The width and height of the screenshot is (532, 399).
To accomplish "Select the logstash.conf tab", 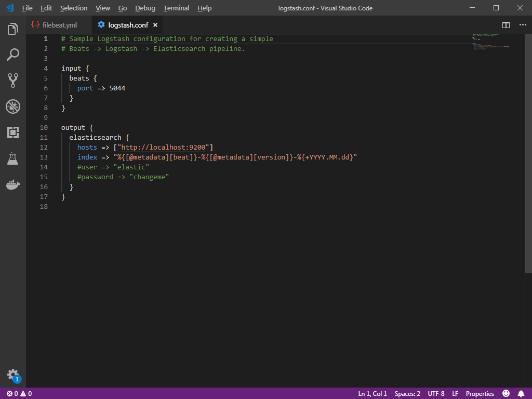I will point(128,25).
